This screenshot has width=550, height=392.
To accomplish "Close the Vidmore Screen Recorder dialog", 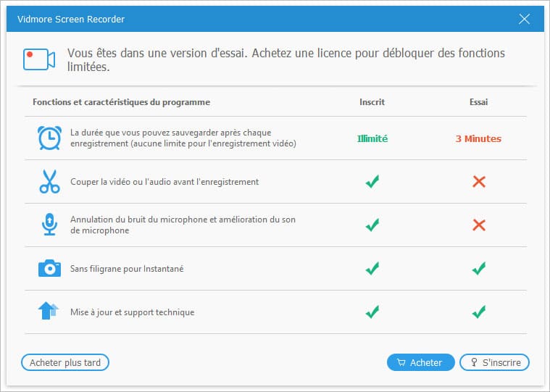I will point(524,19).
